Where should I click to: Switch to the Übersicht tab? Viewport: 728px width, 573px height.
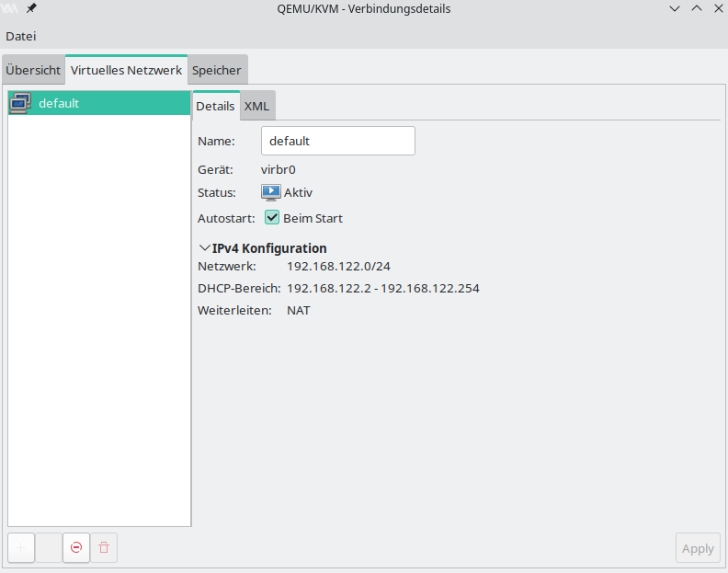tap(33, 70)
